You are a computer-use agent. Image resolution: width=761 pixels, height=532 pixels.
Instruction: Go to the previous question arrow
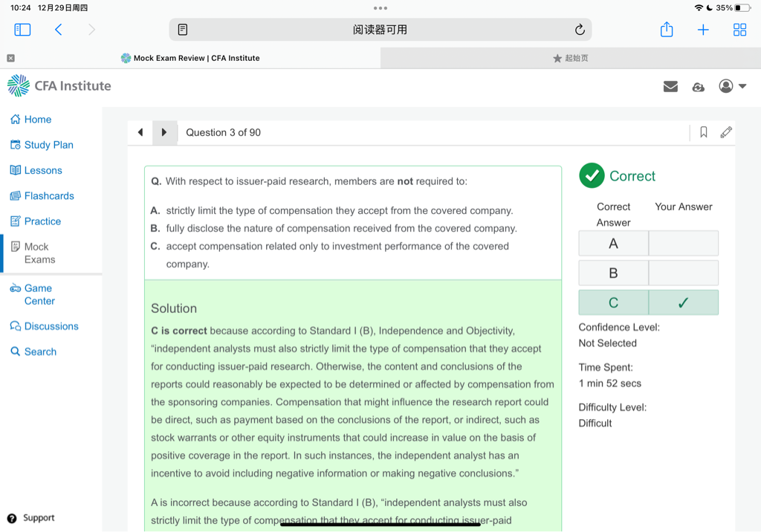(140, 132)
